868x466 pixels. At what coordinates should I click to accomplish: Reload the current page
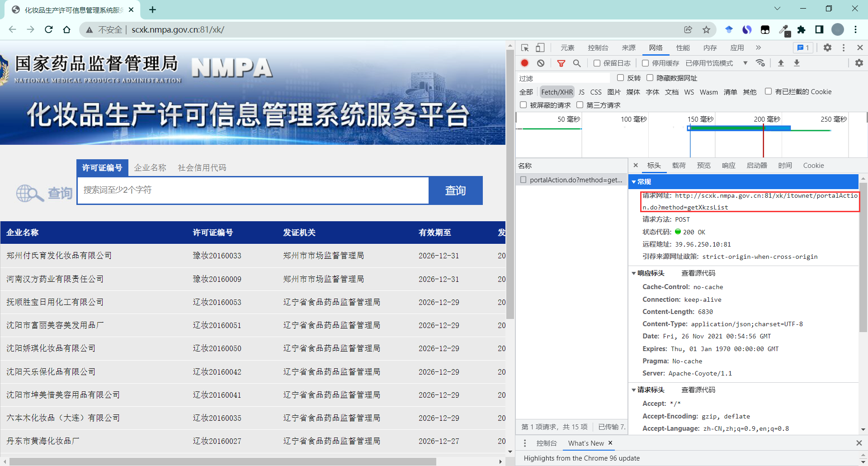(x=49, y=29)
